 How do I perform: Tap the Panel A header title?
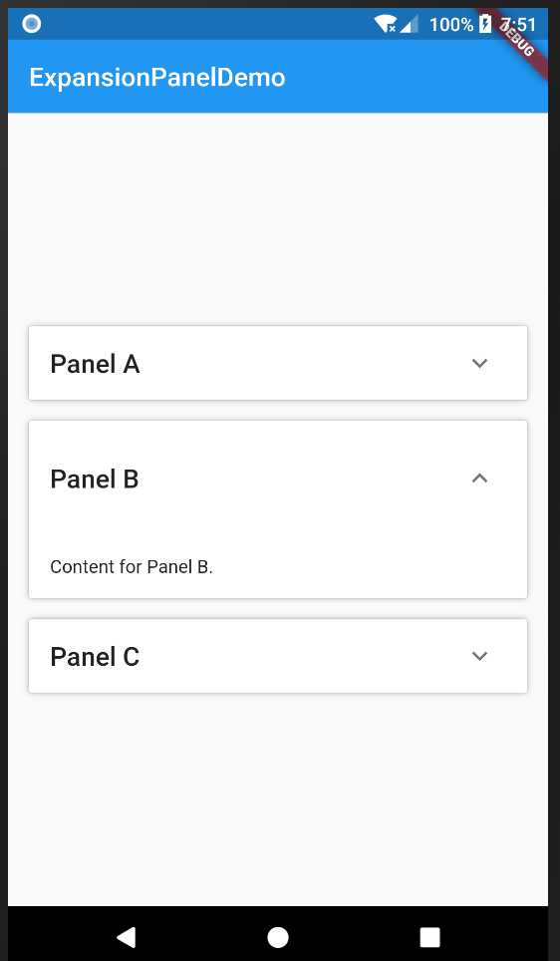click(x=95, y=364)
